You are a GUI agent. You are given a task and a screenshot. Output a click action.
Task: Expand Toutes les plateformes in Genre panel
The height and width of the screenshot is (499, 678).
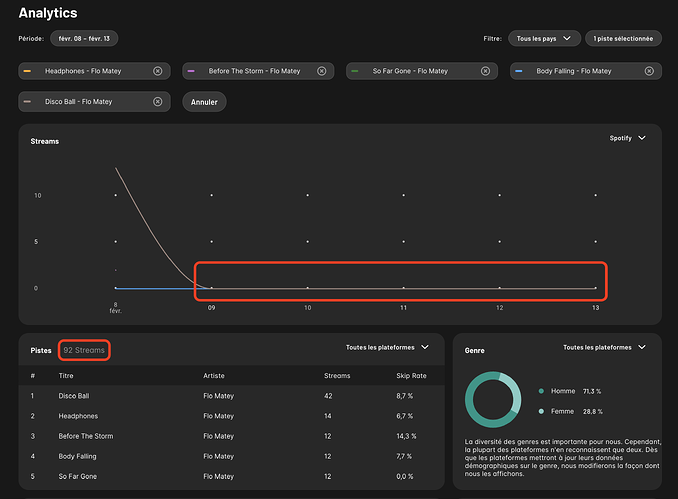coord(604,347)
